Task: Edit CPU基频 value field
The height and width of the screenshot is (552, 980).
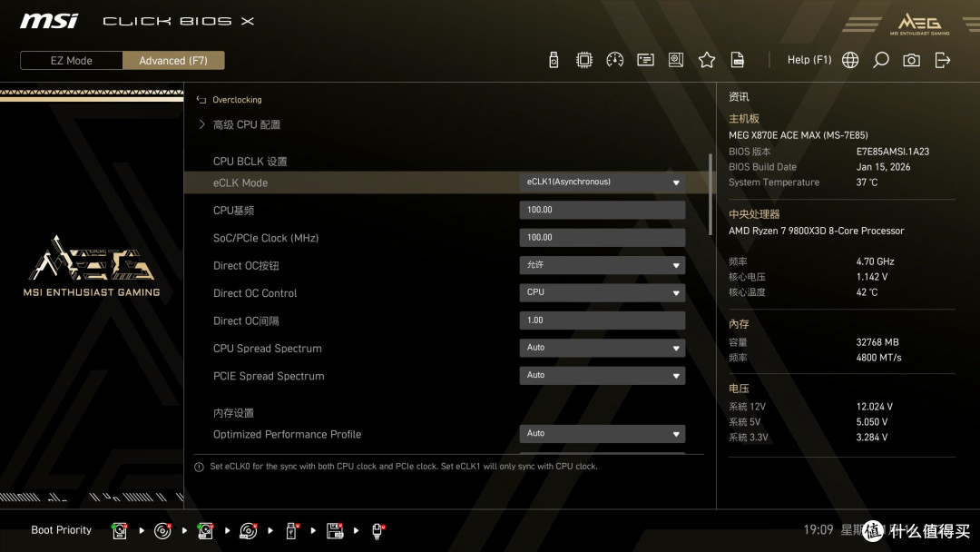Action: 602,210
